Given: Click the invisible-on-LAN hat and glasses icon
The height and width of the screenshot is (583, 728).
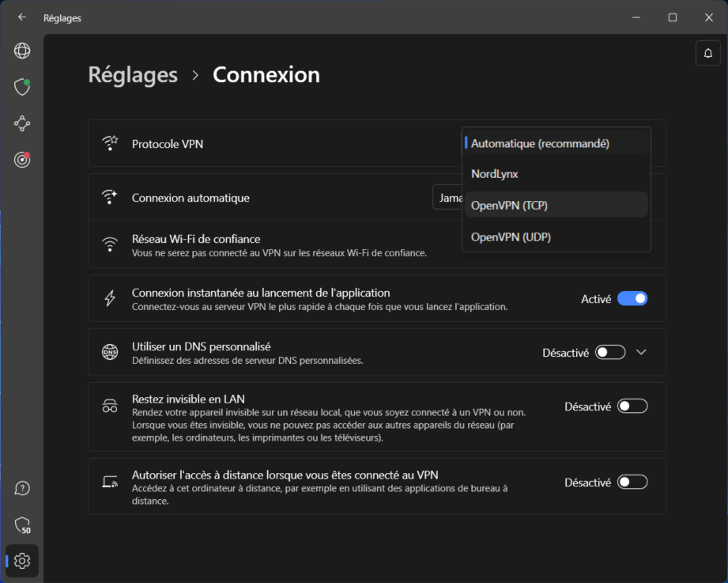Looking at the screenshot, I should click(110, 406).
